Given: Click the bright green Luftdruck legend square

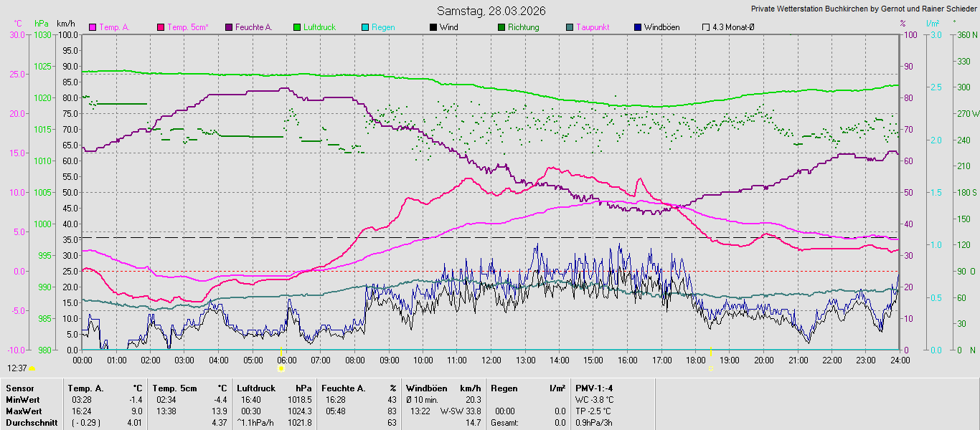Looking at the screenshot, I should pyautogui.click(x=296, y=27).
